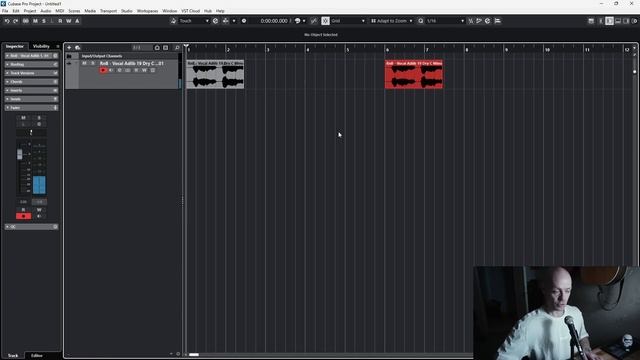Image resolution: width=640 pixels, height=360 pixels.
Task: Open the Transport menu
Action: click(108, 11)
